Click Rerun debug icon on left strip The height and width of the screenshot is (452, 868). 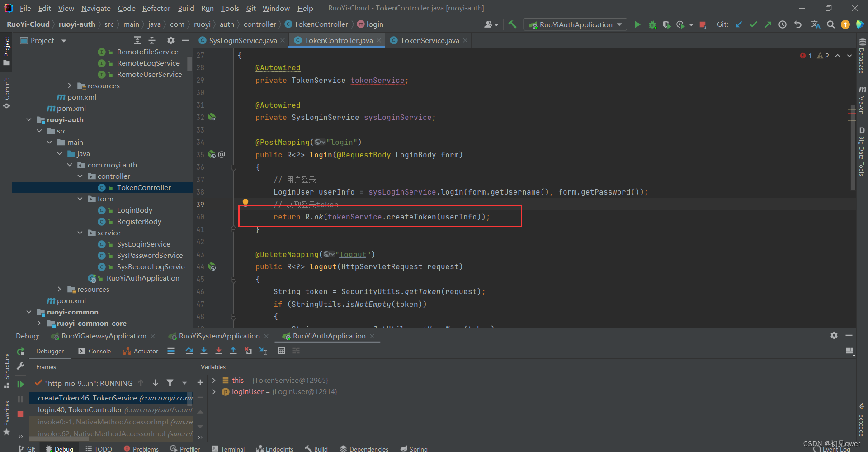(20, 352)
